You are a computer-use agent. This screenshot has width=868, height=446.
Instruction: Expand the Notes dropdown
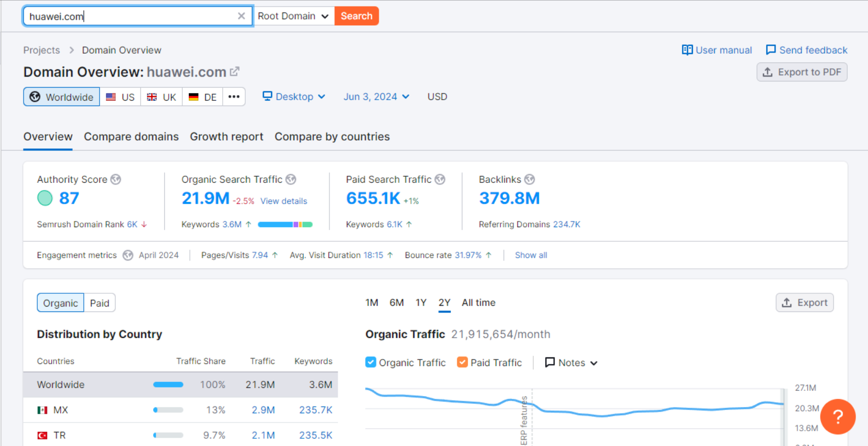[571, 362]
